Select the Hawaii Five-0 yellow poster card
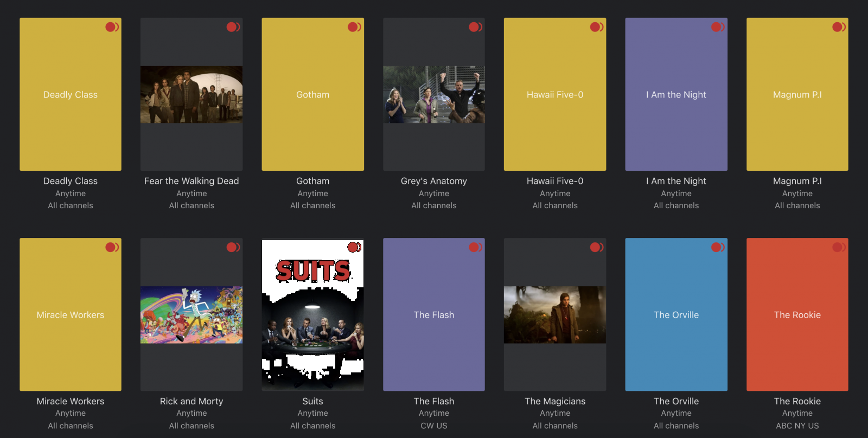The width and height of the screenshot is (868, 438). coord(555,94)
